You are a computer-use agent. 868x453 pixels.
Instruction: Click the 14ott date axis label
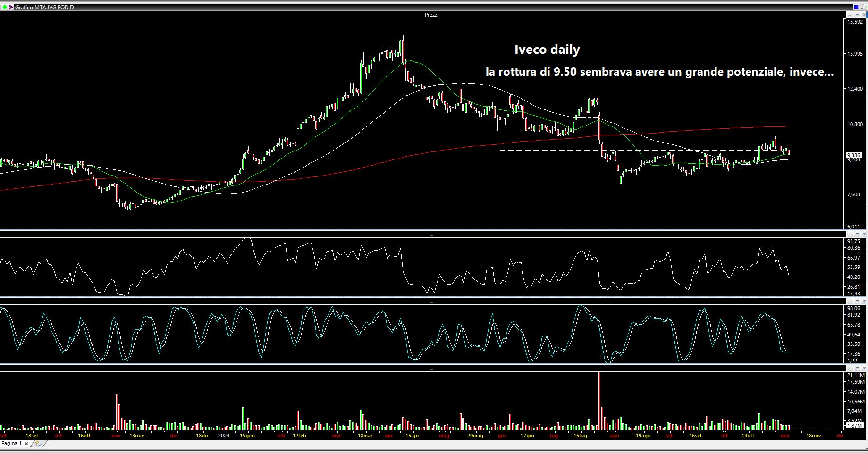tap(748, 436)
